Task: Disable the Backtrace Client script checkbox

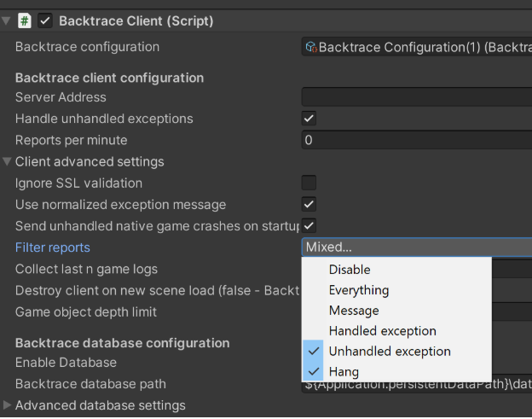Action: click(45, 21)
